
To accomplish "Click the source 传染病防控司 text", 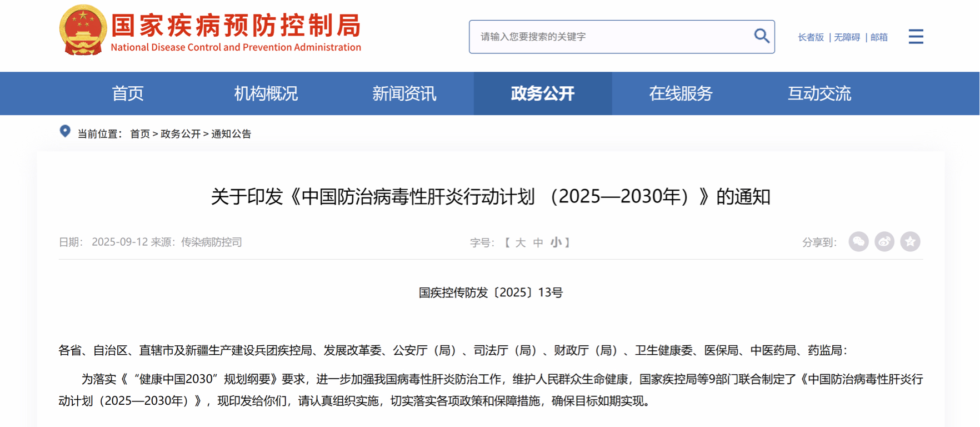I will click(212, 242).
